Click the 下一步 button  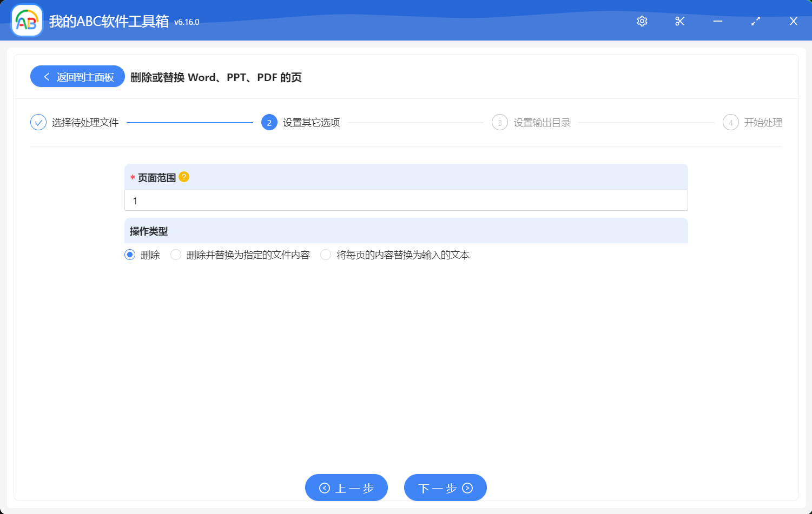tap(445, 487)
